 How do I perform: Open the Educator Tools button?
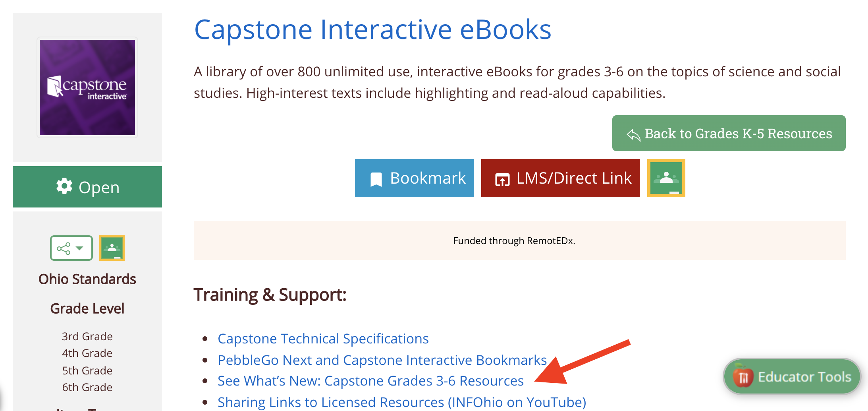[792, 376]
